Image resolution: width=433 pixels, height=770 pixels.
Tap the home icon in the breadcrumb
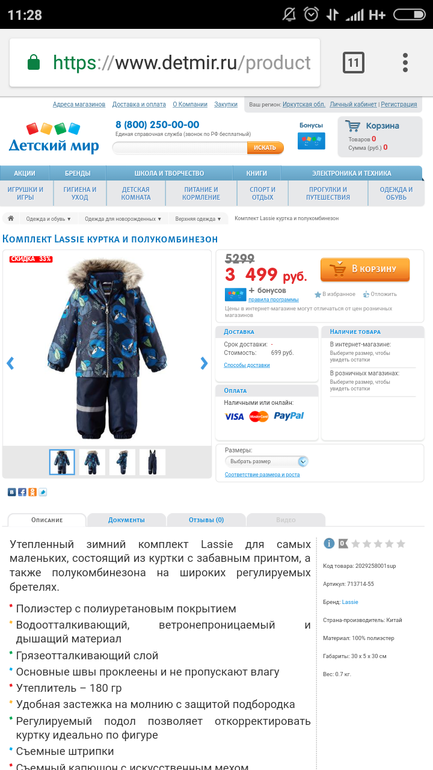coord(11,219)
